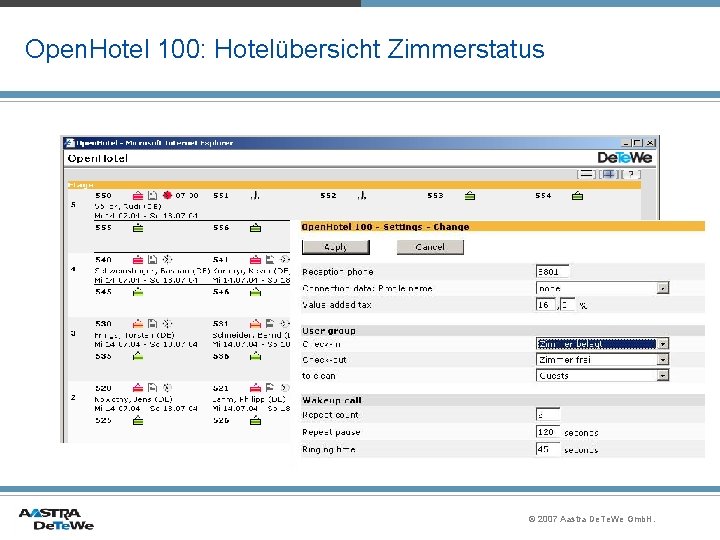Click the Reception phone input field
720x540 pixels.
point(552,271)
